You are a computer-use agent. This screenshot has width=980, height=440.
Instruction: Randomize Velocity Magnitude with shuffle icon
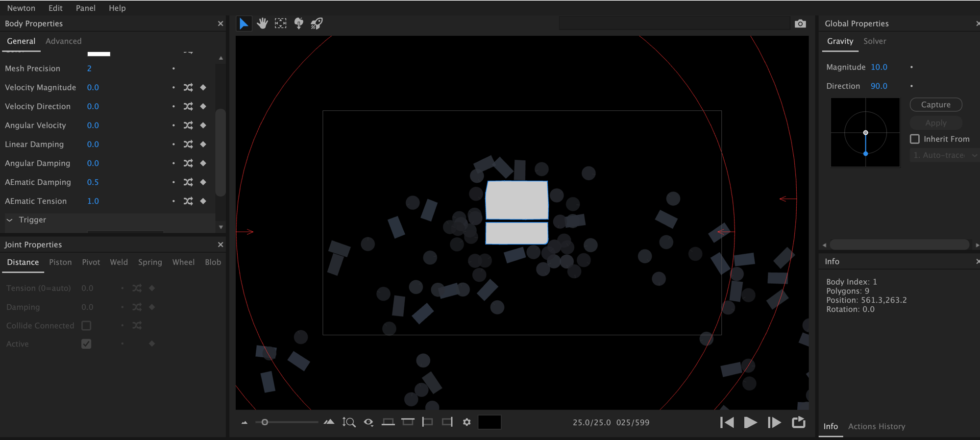pos(188,88)
